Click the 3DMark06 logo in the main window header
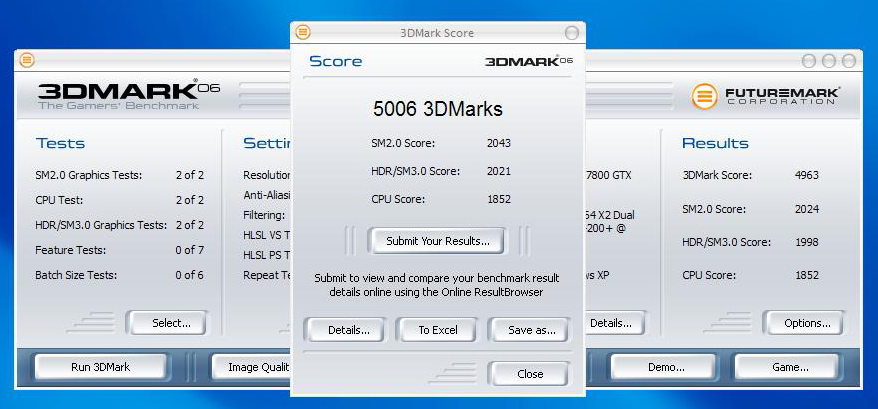 (x=129, y=95)
